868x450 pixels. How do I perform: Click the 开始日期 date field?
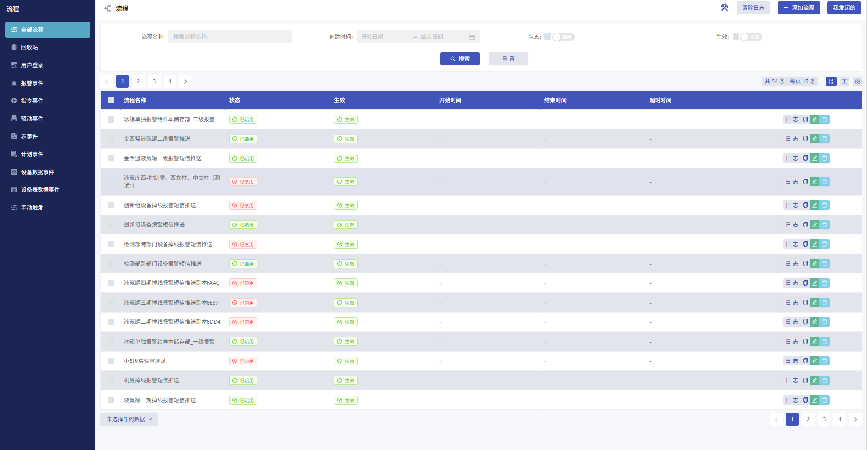(383, 37)
